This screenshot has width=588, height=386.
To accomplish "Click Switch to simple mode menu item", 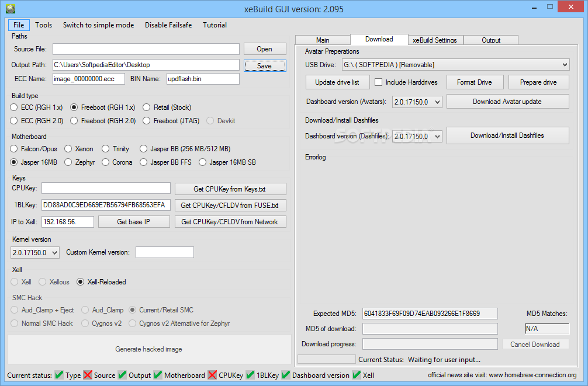I will pyautogui.click(x=98, y=25).
